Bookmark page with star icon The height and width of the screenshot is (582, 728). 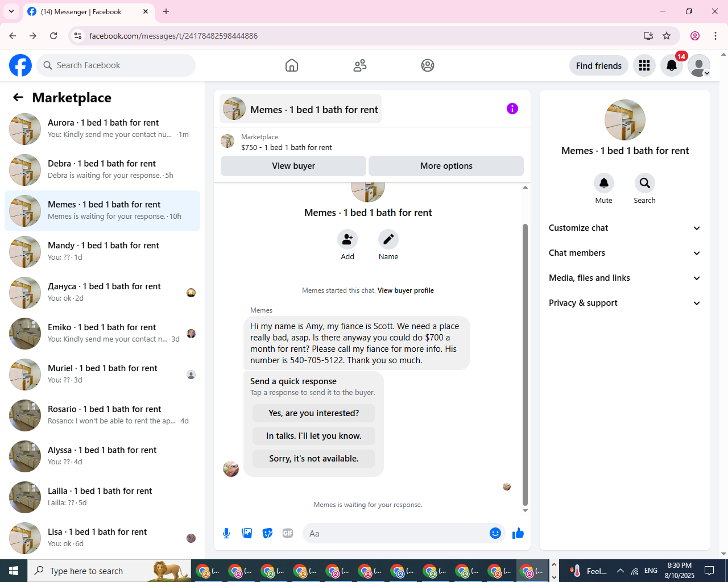point(667,36)
